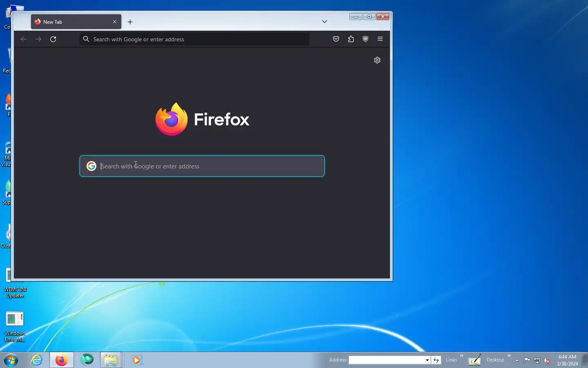Expand the Links toolbar chevron
This screenshot has height=368, width=588.
click(462, 356)
